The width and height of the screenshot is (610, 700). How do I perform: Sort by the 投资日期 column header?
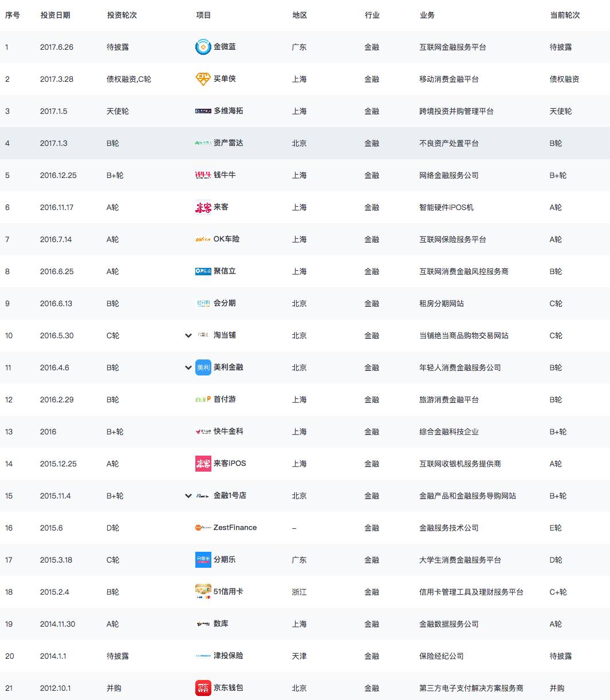pos(55,15)
